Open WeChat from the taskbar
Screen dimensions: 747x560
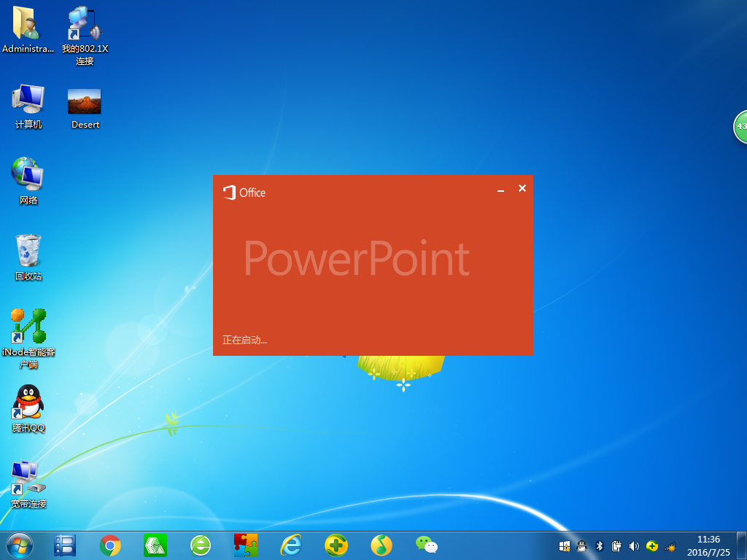[427, 545]
